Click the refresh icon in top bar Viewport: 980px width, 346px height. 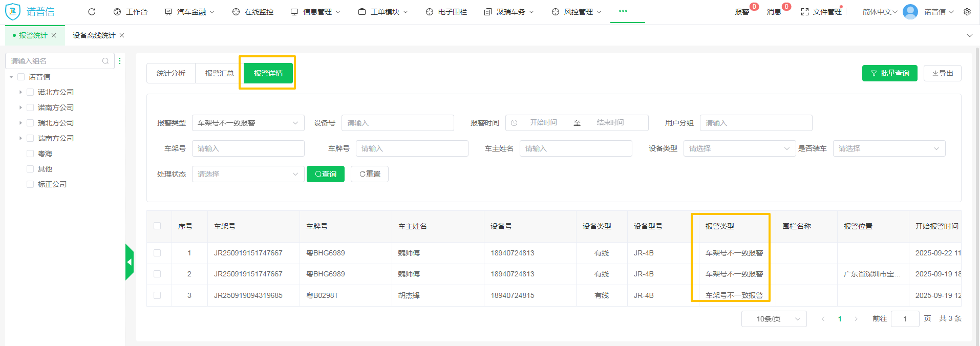tap(92, 12)
